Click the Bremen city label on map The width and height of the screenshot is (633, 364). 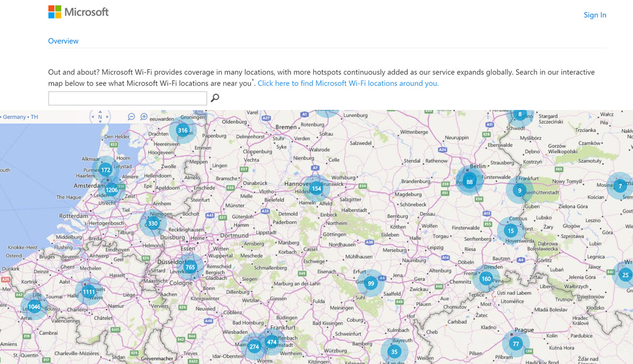pyautogui.click(x=286, y=127)
